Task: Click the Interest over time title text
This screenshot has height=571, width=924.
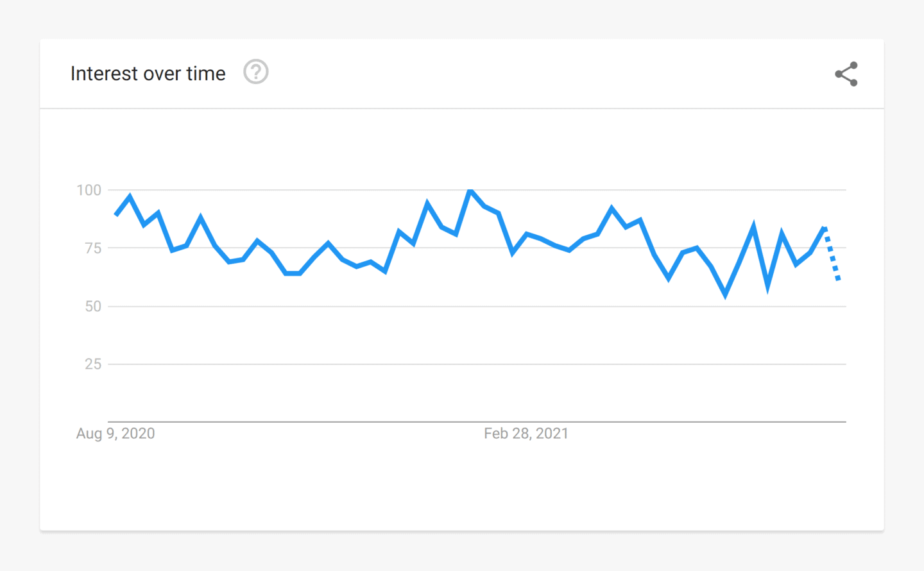Action: click(x=148, y=72)
